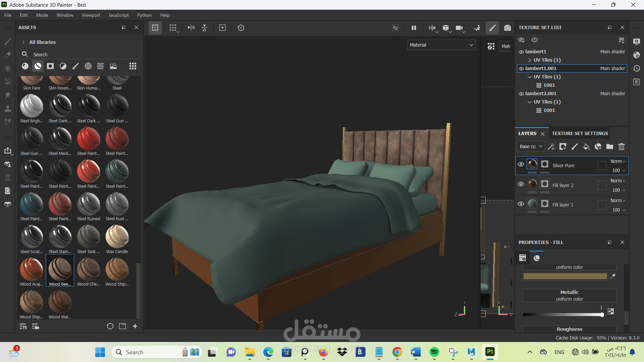Click the camera screenshot icon in viewport toolbar

(x=507, y=28)
